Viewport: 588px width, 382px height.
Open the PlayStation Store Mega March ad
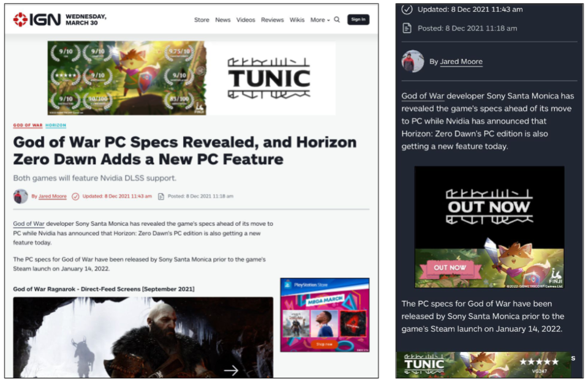coord(325,315)
